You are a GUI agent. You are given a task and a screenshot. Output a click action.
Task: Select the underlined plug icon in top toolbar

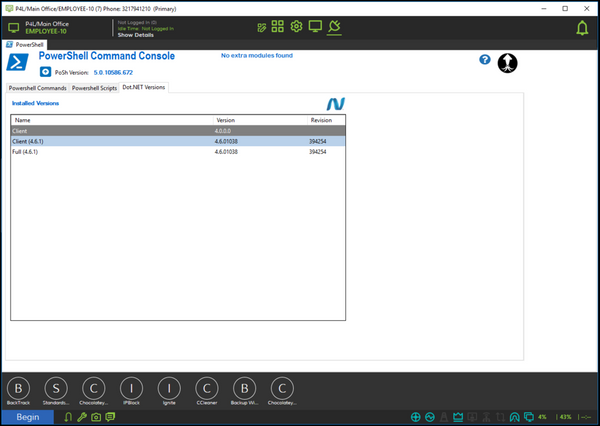334,27
